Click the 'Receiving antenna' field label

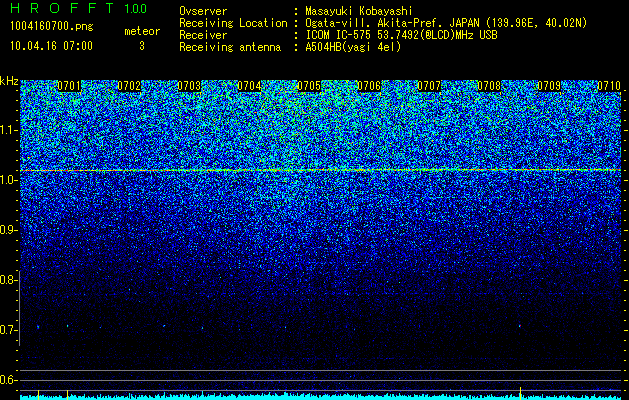click(230, 47)
